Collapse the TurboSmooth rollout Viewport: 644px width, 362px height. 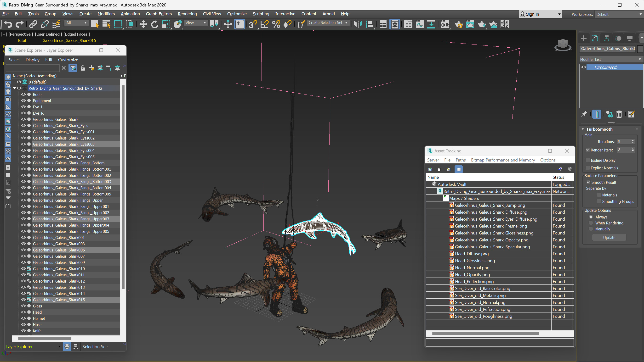tap(583, 129)
